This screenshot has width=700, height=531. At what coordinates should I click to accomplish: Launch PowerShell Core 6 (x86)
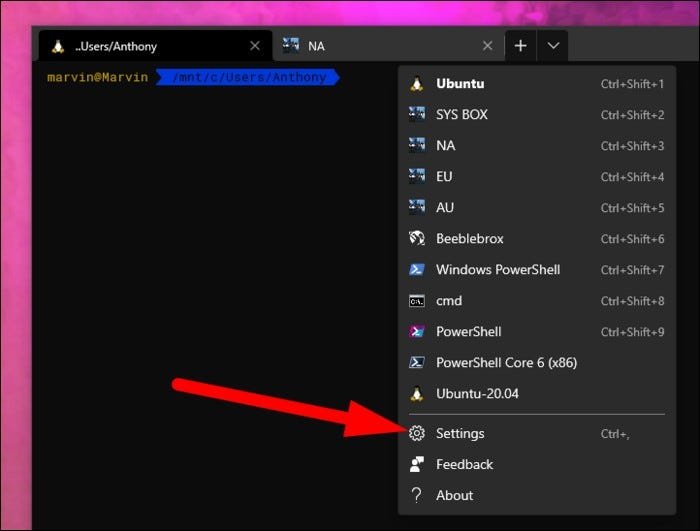point(537,362)
